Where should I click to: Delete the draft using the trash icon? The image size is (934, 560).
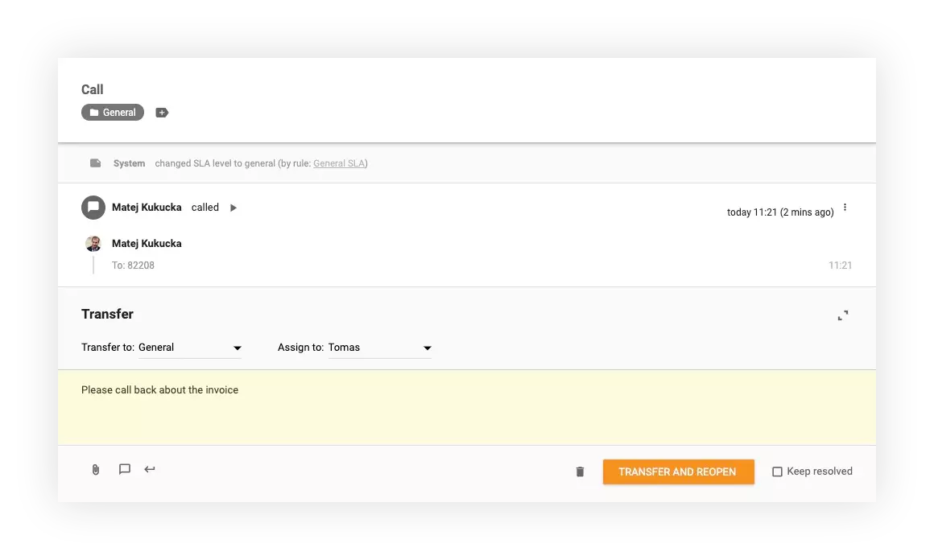[x=580, y=471]
